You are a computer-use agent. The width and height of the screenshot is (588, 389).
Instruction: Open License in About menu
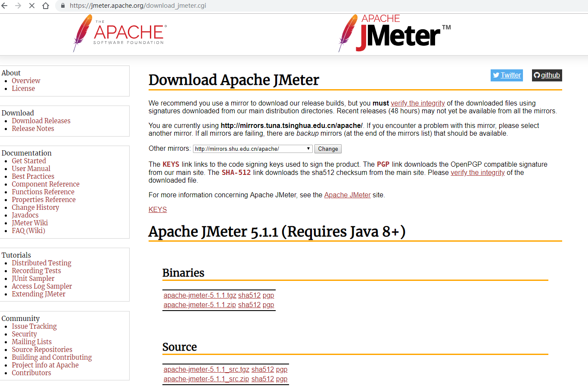click(23, 88)
